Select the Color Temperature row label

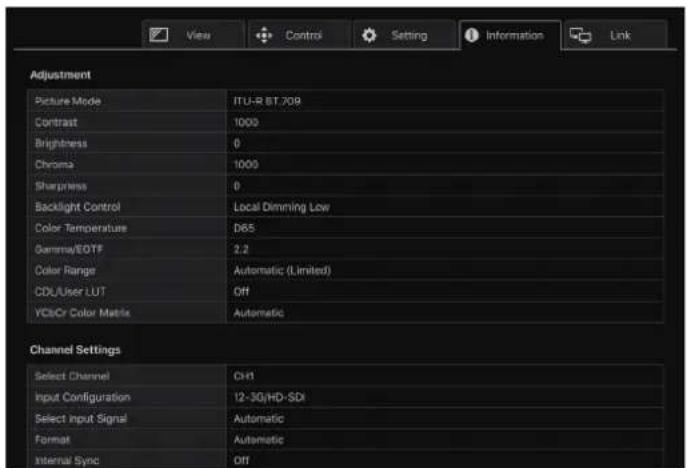81,228
